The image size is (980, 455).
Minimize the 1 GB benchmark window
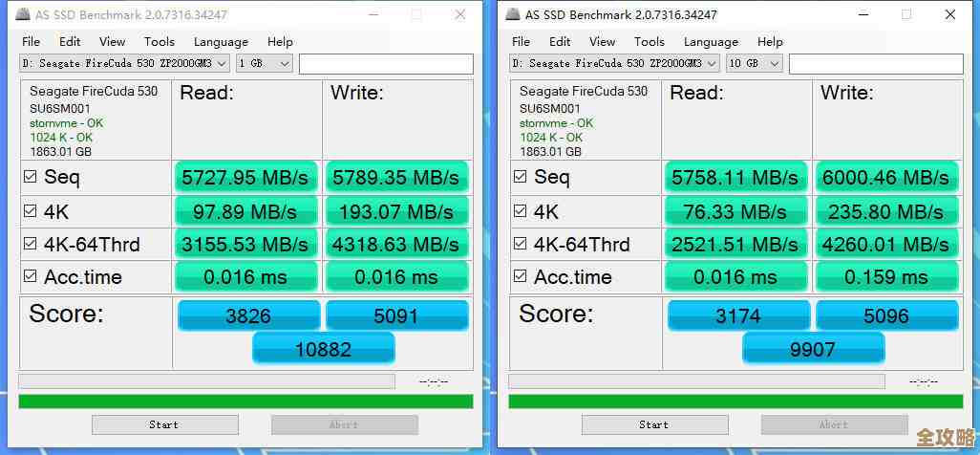[x=371, y=14]
